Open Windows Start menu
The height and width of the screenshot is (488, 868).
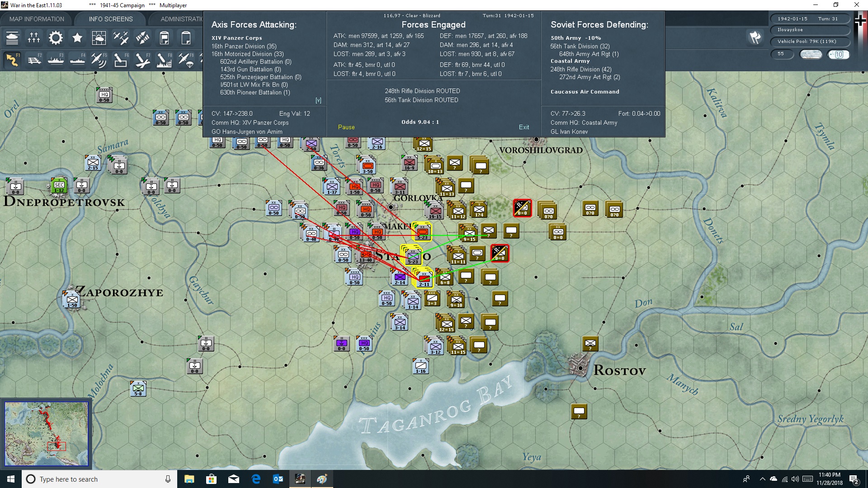click(x=11, y=479)
